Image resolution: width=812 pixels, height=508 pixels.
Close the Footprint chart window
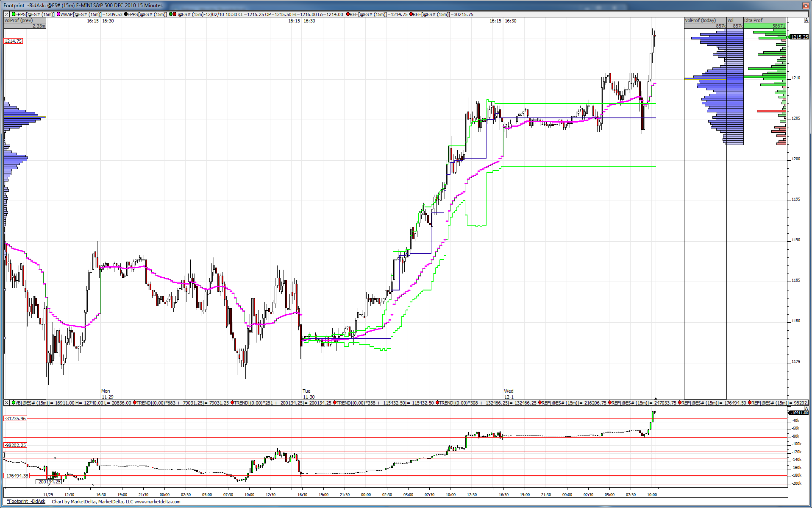[x=806, y=6]
